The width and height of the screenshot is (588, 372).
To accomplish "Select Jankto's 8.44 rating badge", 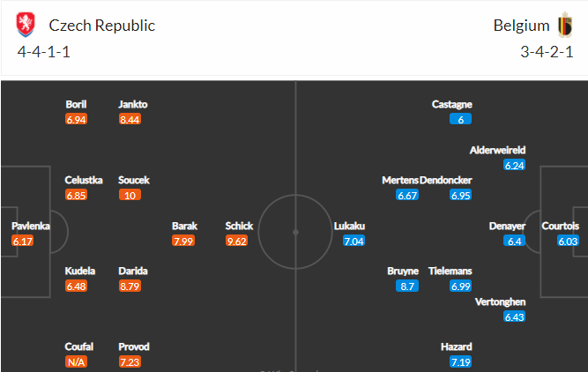I will pyautogui.click(x=130, y=119).
